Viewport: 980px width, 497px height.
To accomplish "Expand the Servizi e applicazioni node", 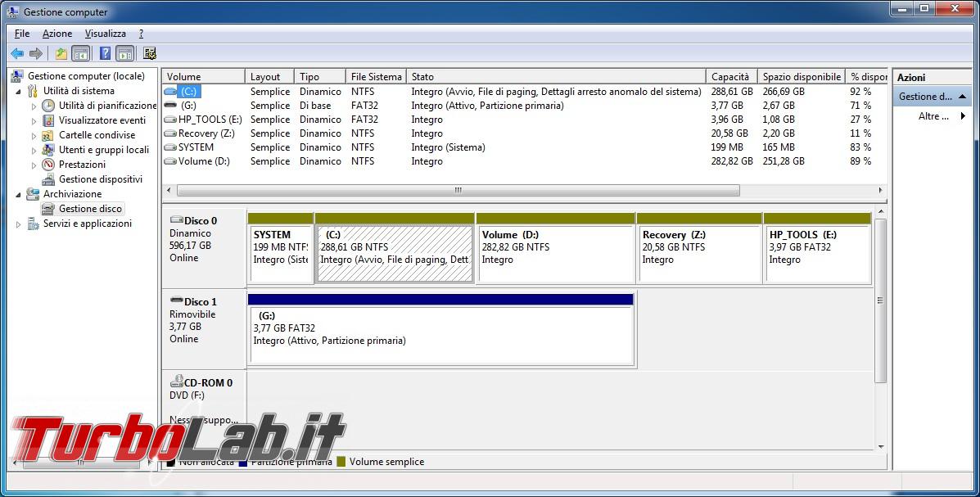I will 19,224.
